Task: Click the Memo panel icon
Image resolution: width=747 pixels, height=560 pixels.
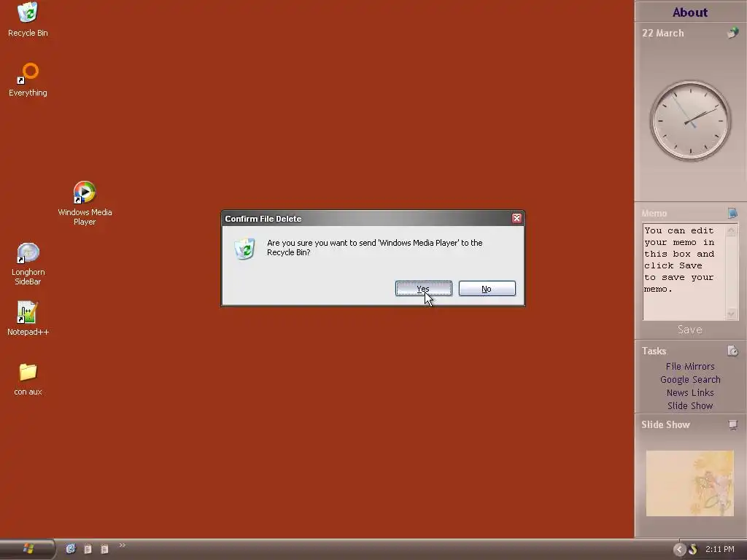Action: point(732,213)
